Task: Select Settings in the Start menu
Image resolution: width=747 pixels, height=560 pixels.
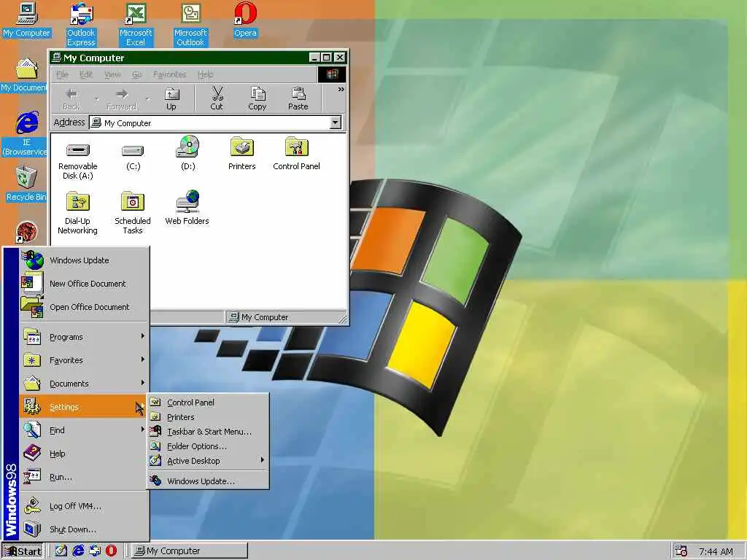Action: 85,407
